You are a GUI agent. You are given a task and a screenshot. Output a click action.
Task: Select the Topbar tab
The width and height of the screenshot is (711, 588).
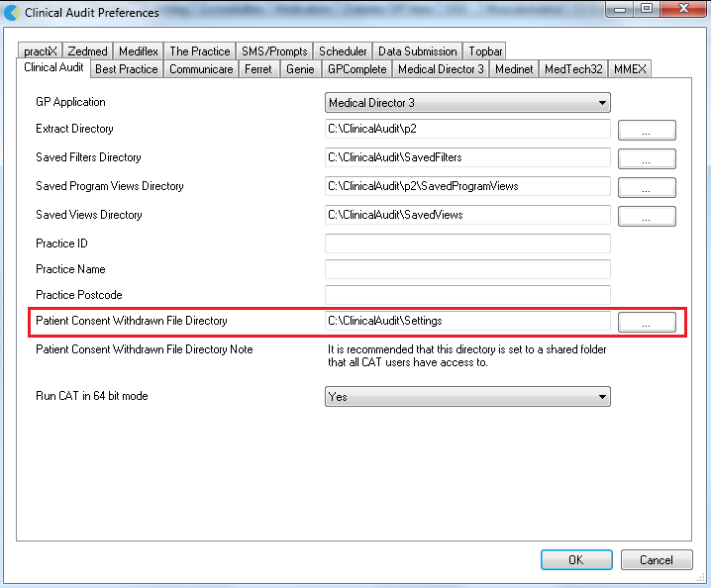pyautogui.click(x=485, y=51)
